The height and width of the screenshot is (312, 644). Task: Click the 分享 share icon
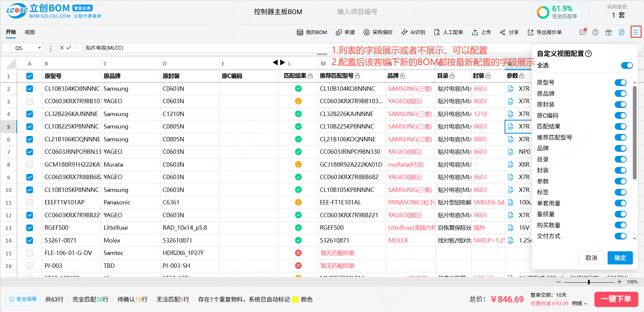(503, 32)
